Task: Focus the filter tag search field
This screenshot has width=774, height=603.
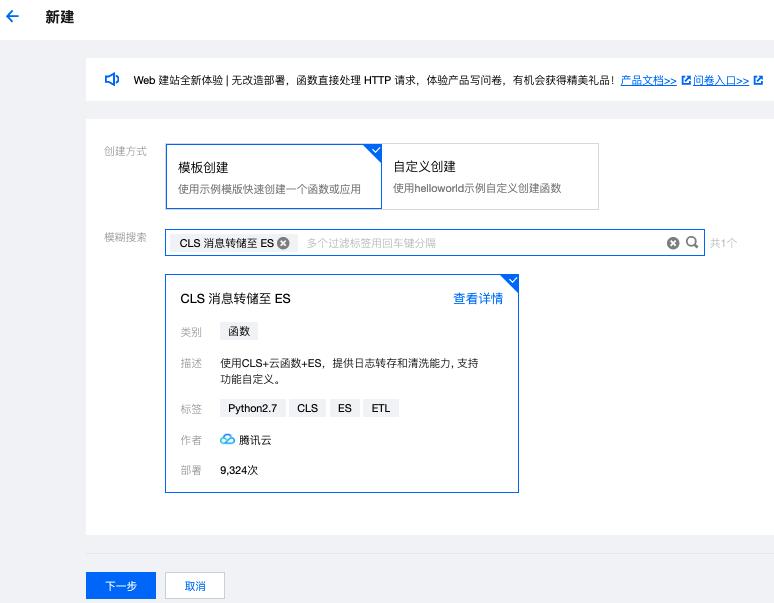Action: tap(480, 243)
